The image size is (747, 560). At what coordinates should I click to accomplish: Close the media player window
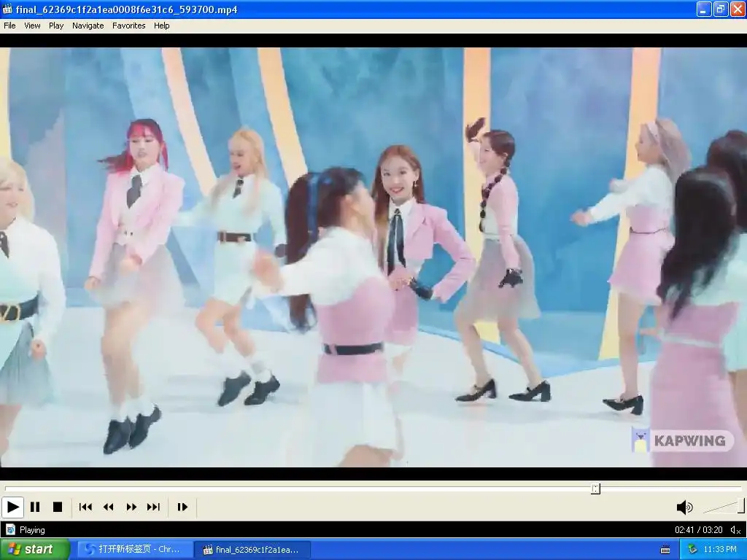point(738,9)
